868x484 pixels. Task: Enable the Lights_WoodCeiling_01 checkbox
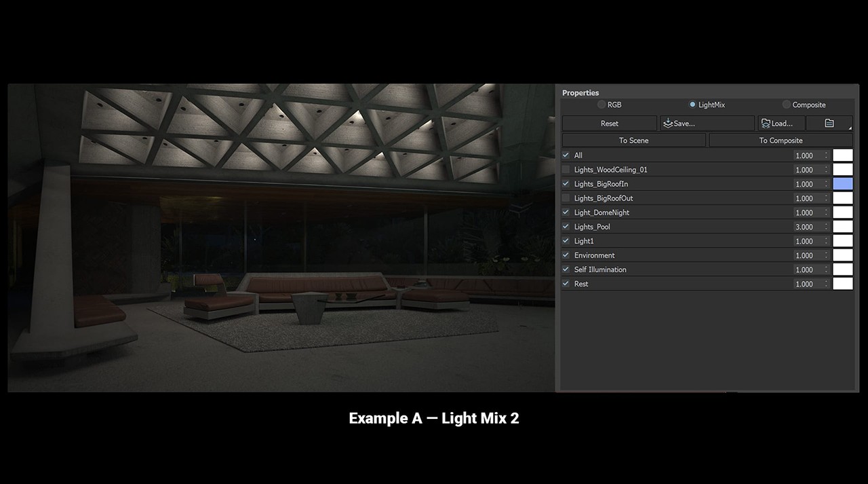coord(566,170)
